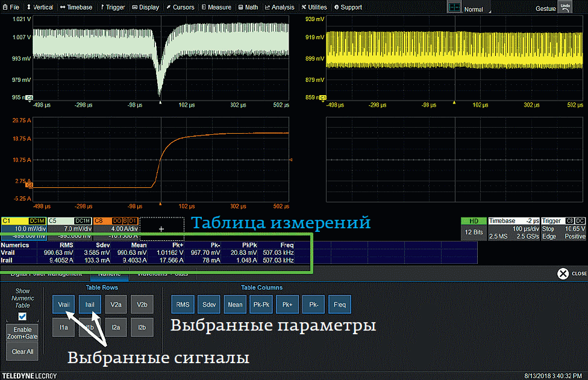Toggle the Show Numeric Table checkbox
Image resolution: width=588 pixels, height=380 pixels.
[x=22, y=316]
